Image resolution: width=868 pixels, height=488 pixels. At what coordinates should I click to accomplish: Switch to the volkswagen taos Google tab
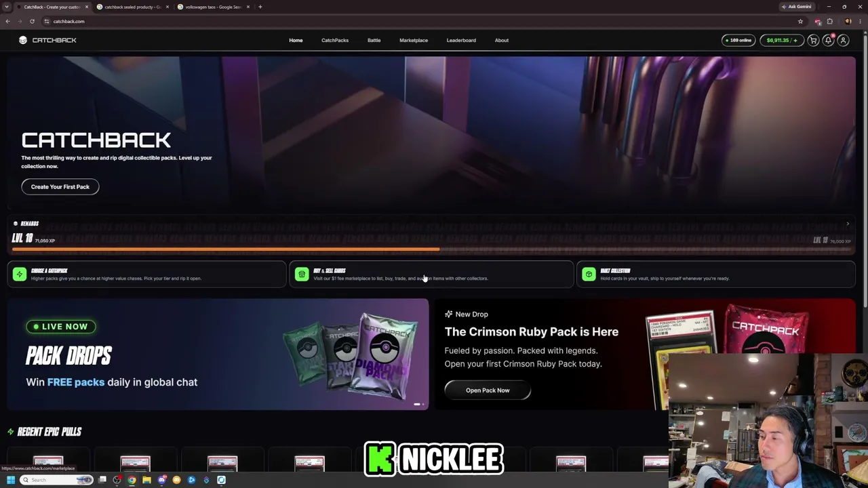(214, 7)
